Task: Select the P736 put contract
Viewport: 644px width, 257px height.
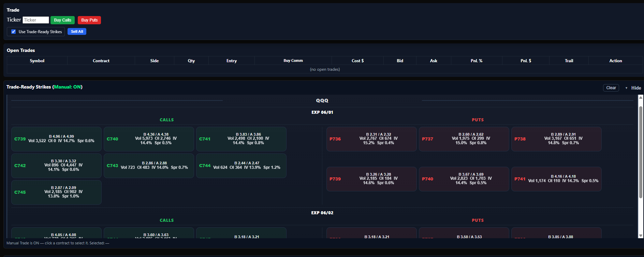Action: [371, 139]
